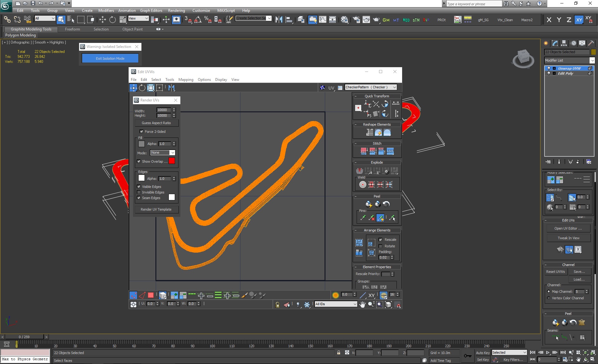598x364 pixels.
Task: Open the Display menu in Edit UVWs
Action: coord(221,80)
